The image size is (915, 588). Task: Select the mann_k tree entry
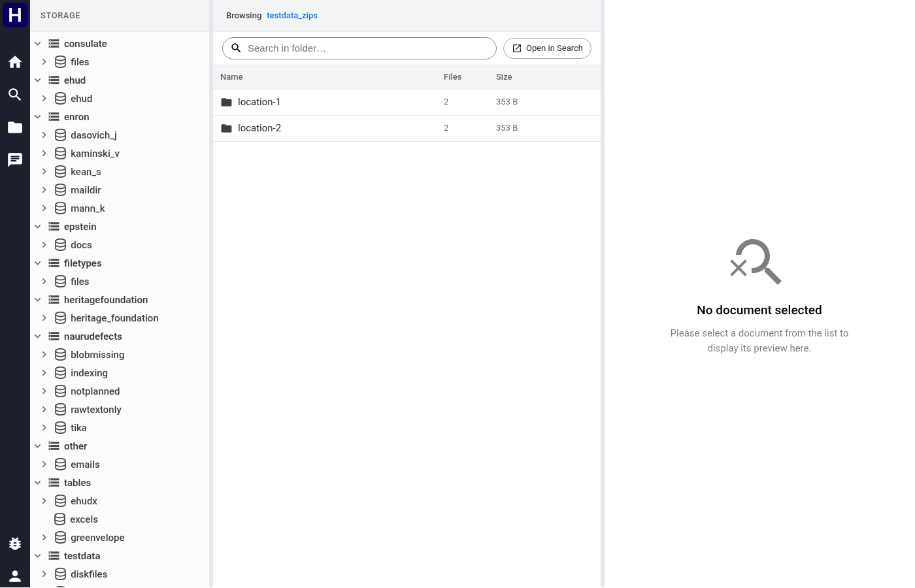[88, 208]
